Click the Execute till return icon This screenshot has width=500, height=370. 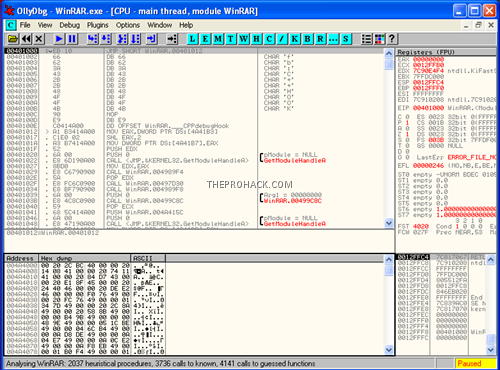[x=152, y=39]
